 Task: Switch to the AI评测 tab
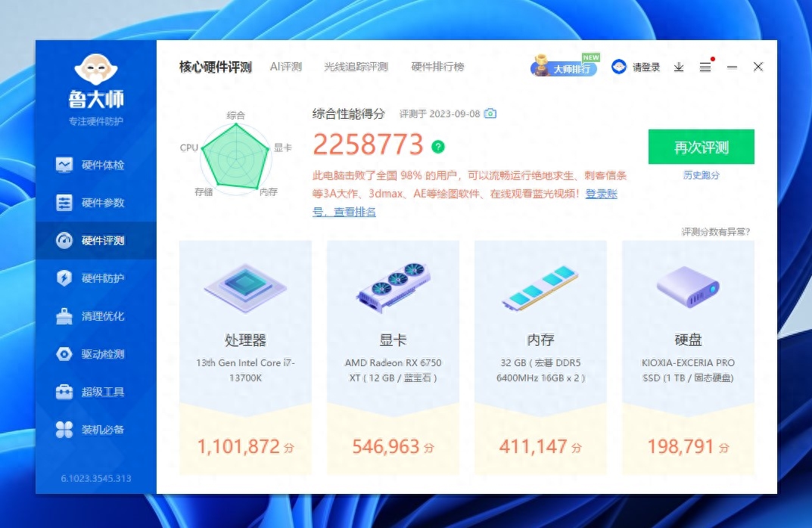286,67
